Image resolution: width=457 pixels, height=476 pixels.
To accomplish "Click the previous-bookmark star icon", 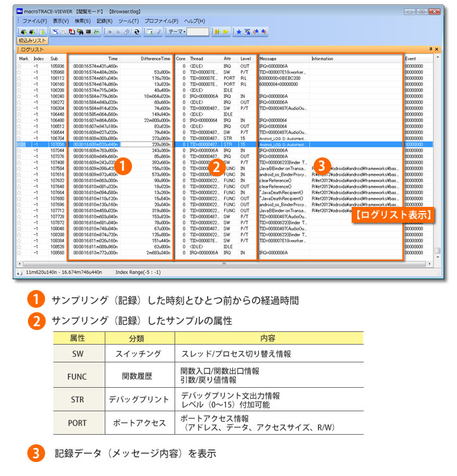I will pos(256,32).
